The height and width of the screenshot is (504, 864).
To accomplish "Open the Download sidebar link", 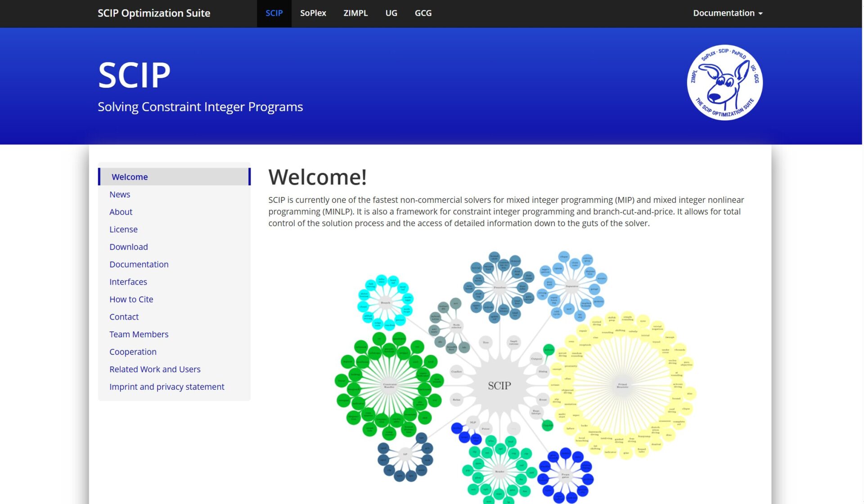I will [x=128, y=247].
